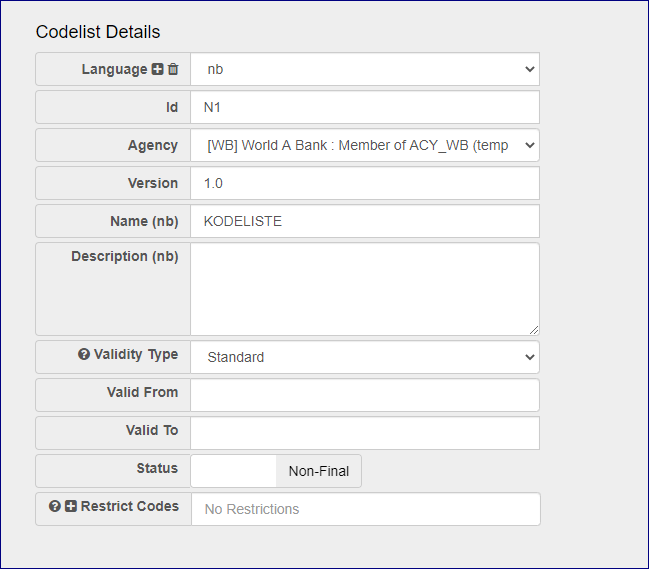This screenshot has width=649, height=569.
Task: Select the Name field with KODELISTE
Action: point(365,221)
